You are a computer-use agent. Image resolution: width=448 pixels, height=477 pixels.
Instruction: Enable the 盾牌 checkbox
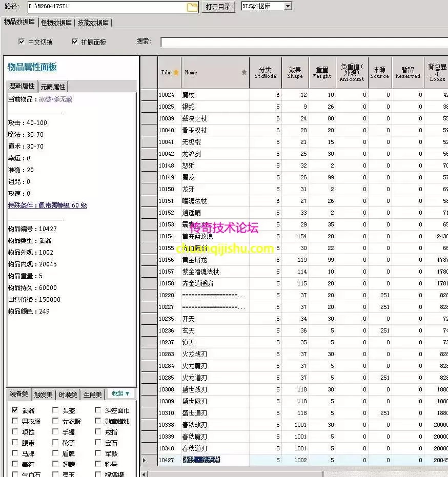click(55, 453)
